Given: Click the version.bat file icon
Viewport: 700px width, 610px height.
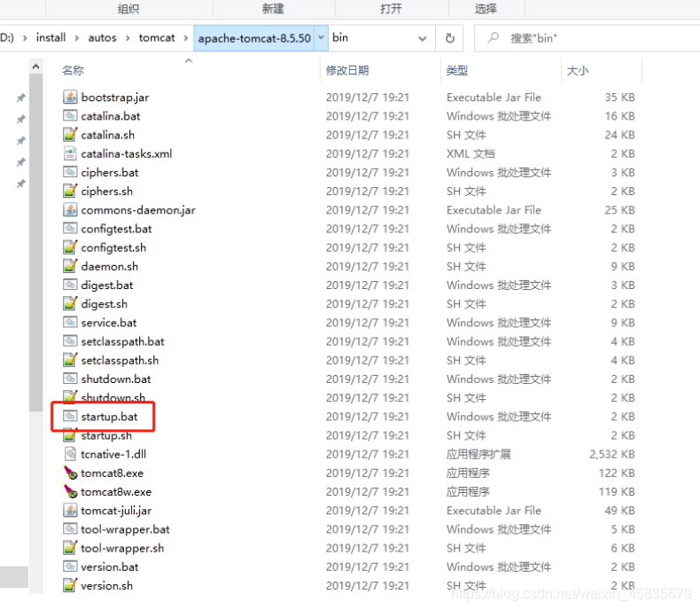Looking at the screenshot, I should (70, 567).
